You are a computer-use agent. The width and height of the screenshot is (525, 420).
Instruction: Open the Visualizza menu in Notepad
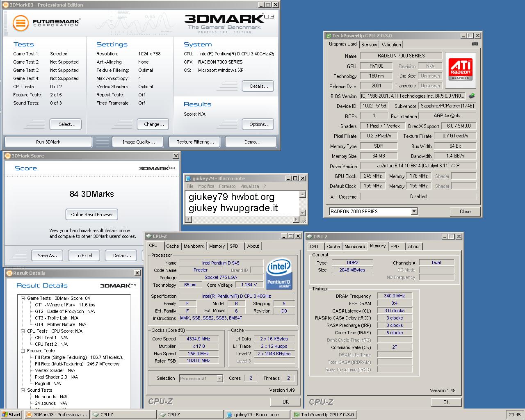(x=249, y=186)
